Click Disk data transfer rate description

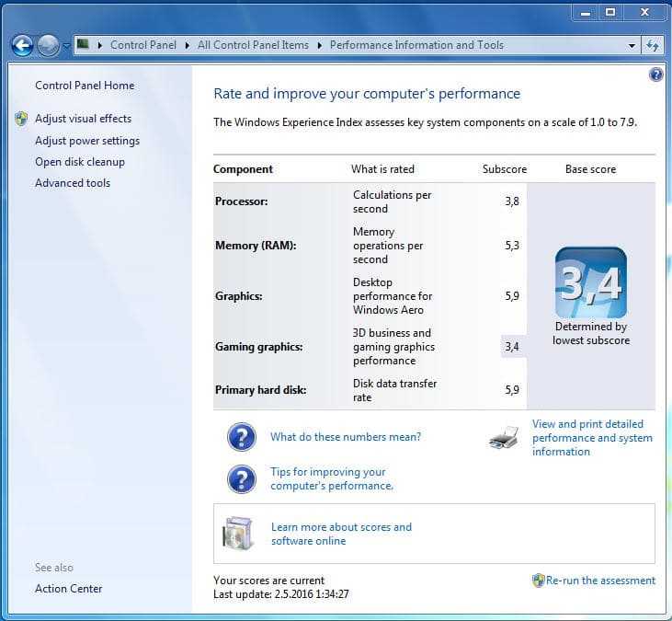click(x=394, y=390)
